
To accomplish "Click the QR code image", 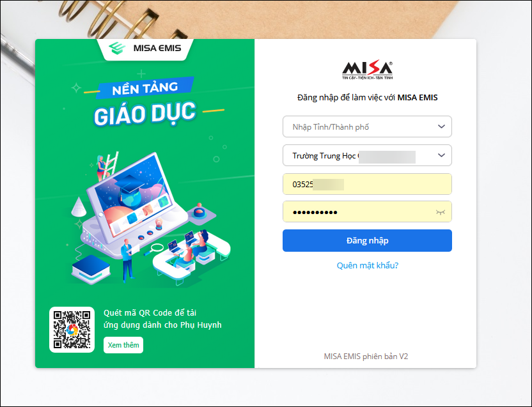I will (72, 330).
